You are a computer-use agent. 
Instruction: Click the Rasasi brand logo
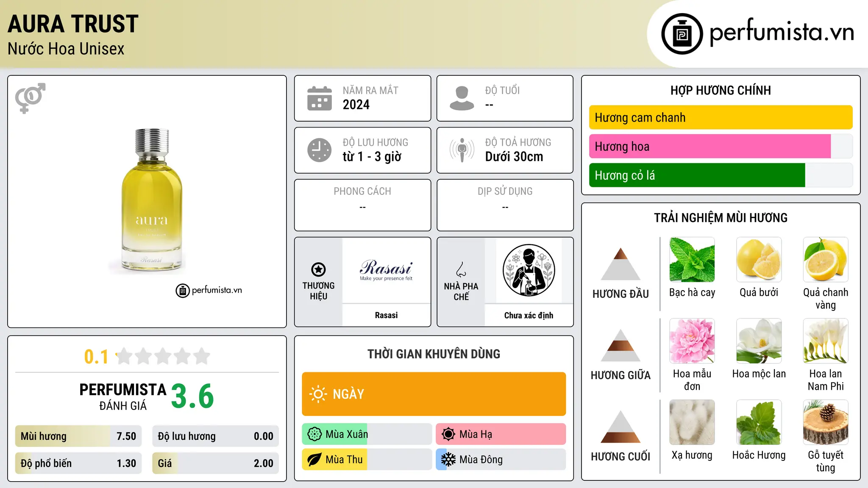tap(386, 270)
